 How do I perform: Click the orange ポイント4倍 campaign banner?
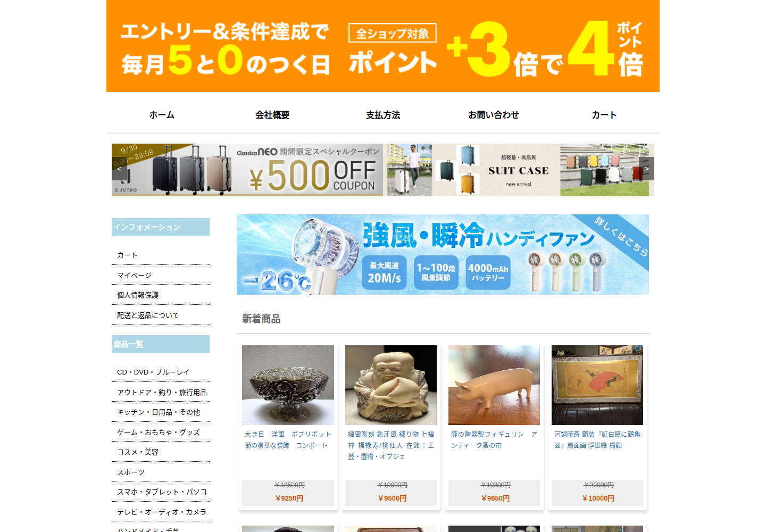(383, 46)
